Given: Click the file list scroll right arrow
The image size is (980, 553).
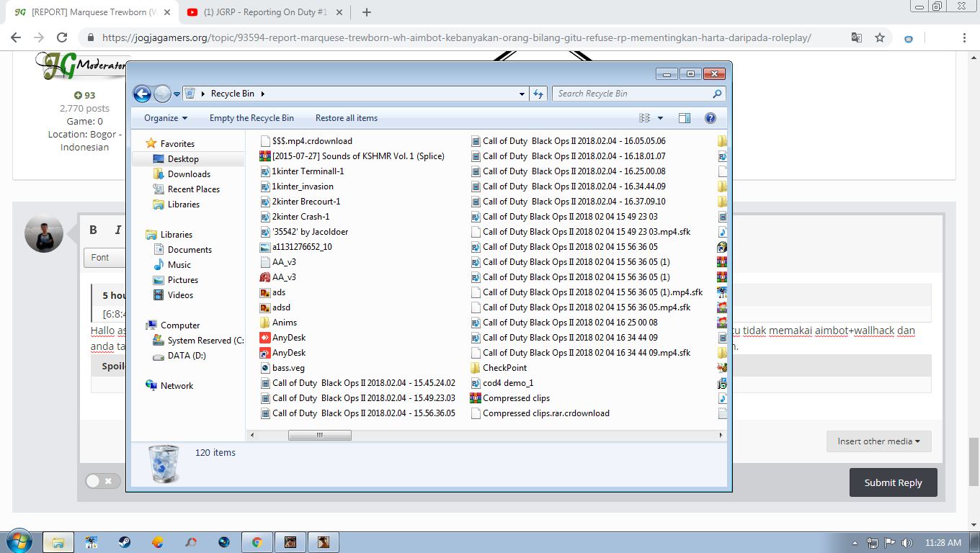Looking at the screenshot, I should click(721, 435).
